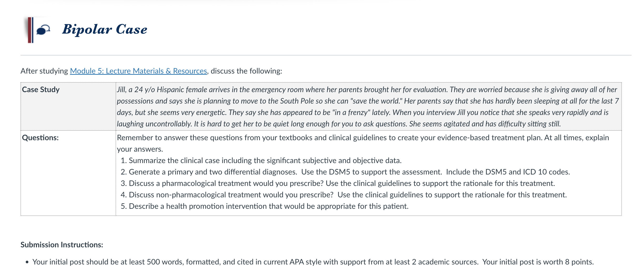Click the discussion speech bubble icon

43,30
